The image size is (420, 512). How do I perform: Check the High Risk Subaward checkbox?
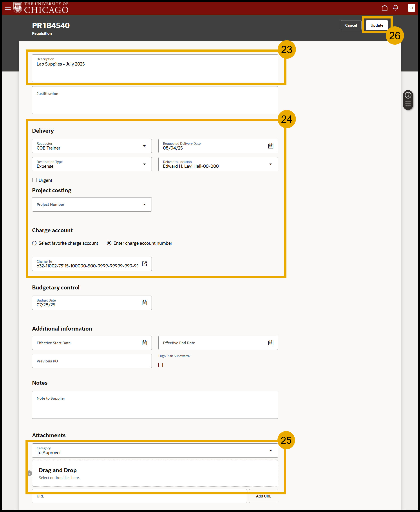coord(160,365)
